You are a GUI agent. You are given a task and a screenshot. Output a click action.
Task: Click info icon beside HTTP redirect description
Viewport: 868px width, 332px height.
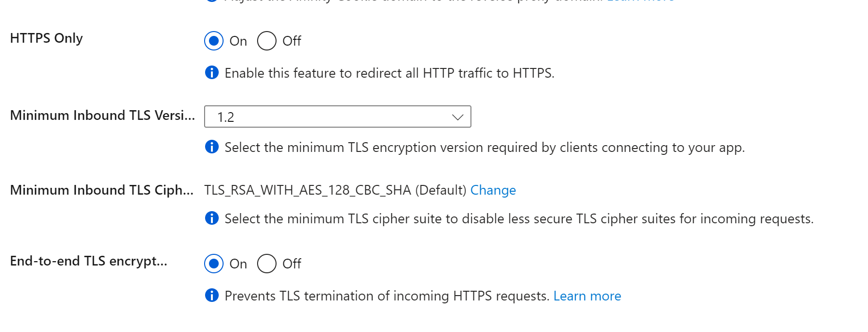[212, 73]
